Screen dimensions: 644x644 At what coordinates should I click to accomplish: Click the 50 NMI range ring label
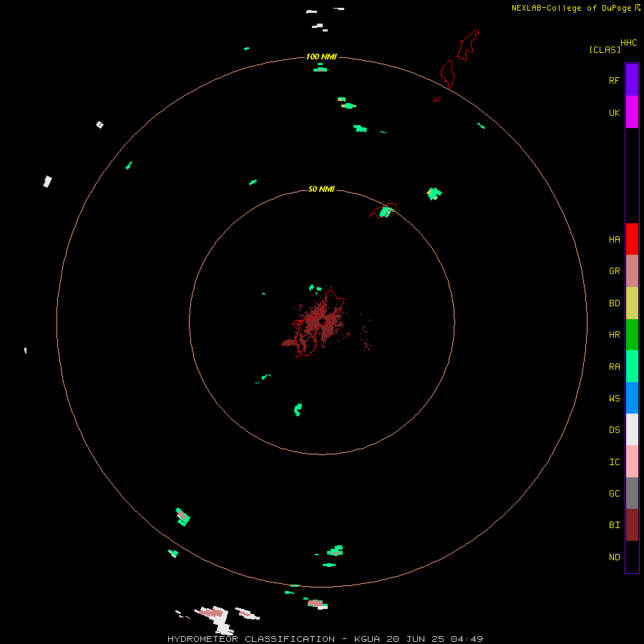[321, 189]
